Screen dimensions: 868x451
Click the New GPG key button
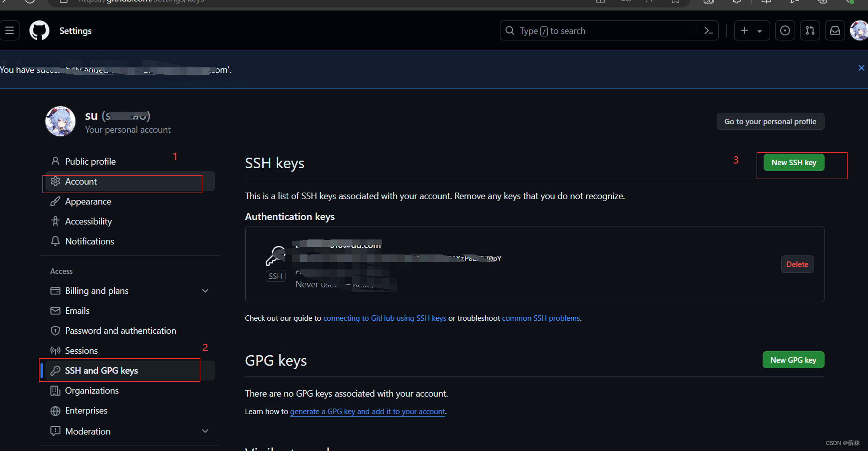pos(793,360)
